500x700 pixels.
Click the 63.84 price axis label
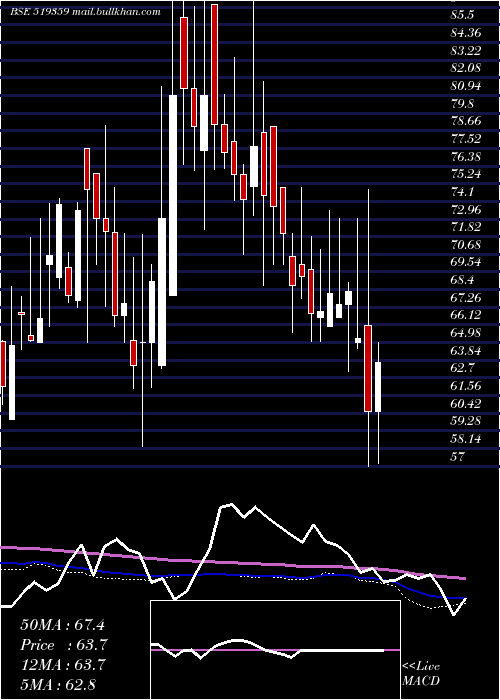tap(466, 350)
